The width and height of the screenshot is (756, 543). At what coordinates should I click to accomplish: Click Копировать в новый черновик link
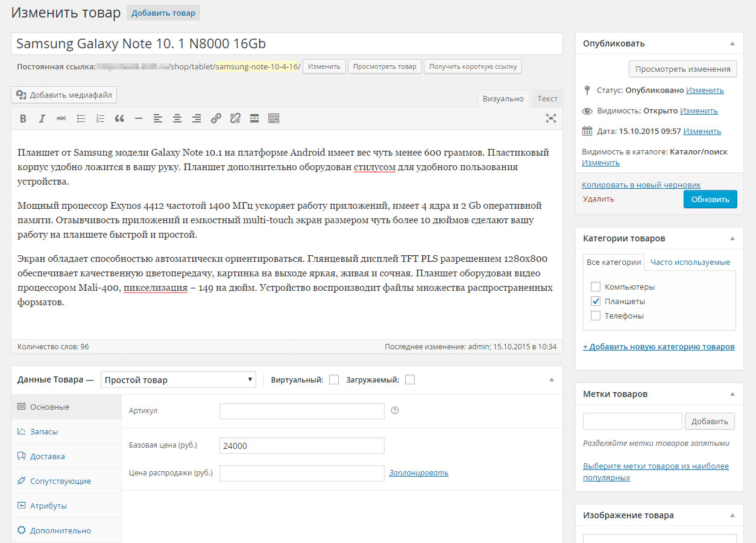[x=641, y=185]
